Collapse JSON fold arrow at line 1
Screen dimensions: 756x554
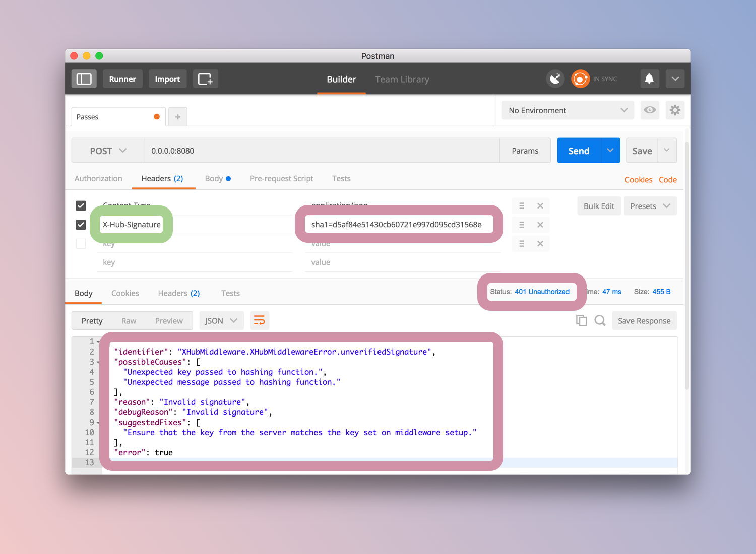pyautogui.click(x=98, y=342)
